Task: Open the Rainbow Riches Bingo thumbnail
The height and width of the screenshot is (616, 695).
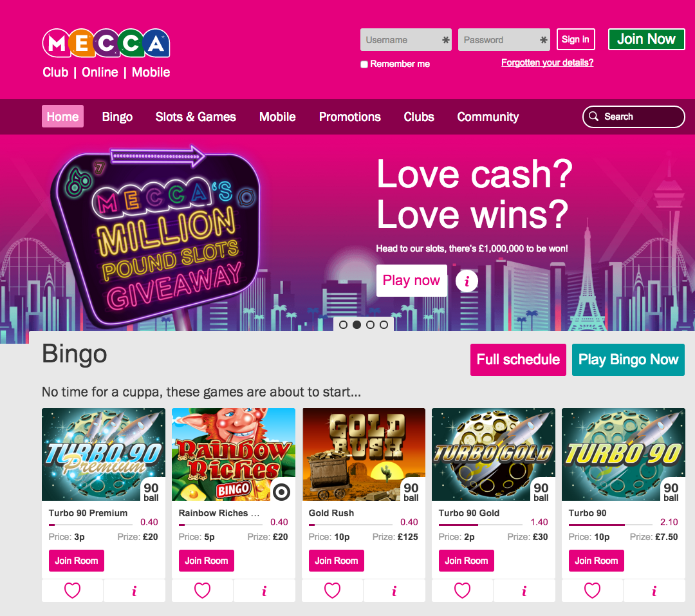Action: [x=234, y=454]
